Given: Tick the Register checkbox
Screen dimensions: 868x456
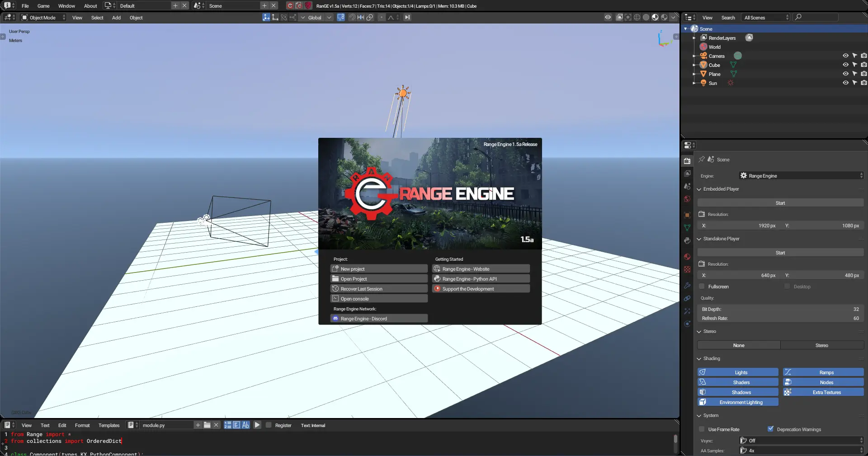Looking at the screenshot, I should click(x=269, y=425).
